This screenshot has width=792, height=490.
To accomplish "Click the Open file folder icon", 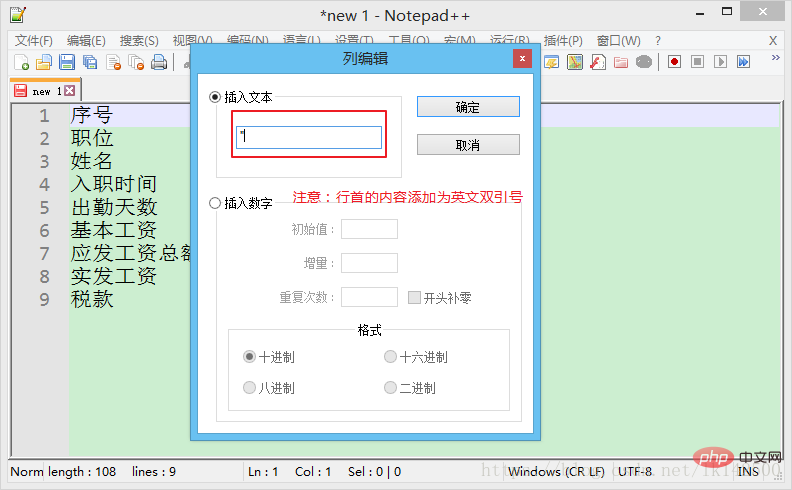I will pos(44,62).
